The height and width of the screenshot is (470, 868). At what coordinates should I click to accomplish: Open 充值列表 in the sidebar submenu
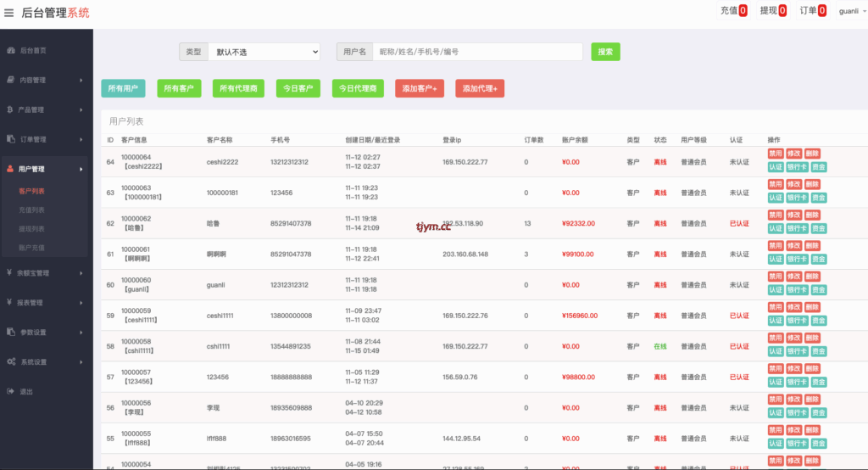coord(32,210)
